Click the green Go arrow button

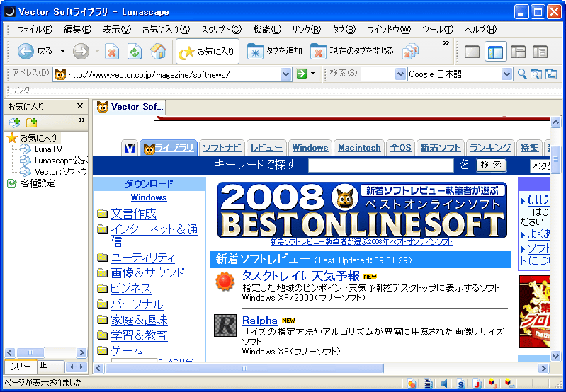coord(301,74)
